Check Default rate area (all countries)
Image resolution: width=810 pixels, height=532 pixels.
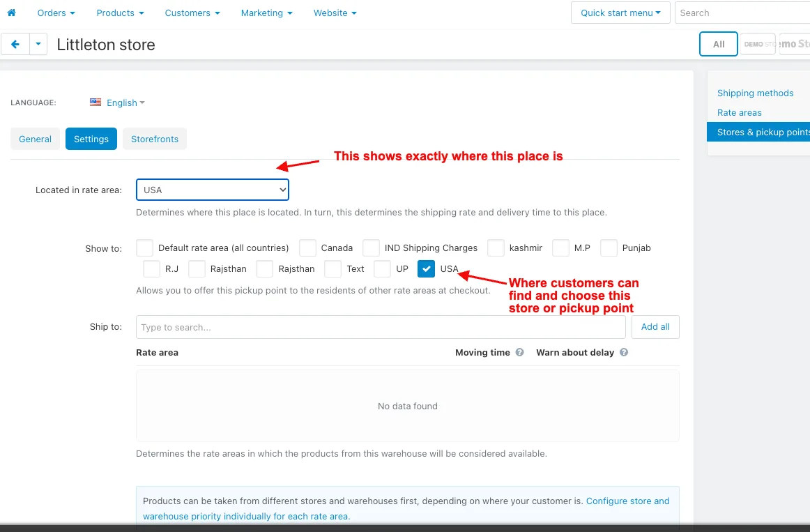(145, 248)
